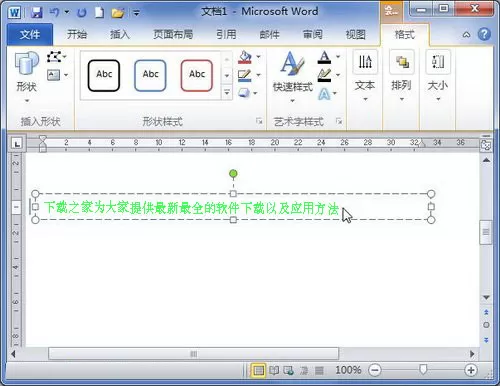Click the shape outline pen icon

245,75
